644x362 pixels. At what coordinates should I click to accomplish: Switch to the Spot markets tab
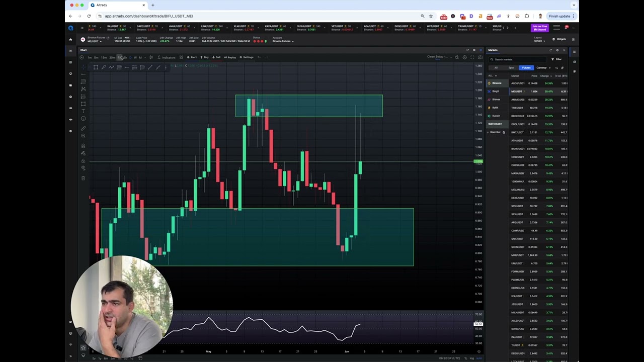(511, 68)
